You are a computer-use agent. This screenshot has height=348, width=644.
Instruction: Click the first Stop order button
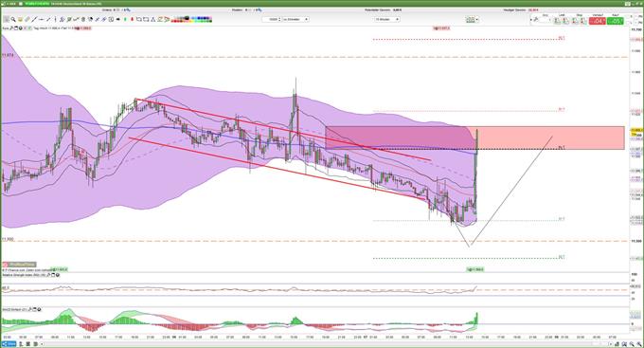[x=574, y=21]
